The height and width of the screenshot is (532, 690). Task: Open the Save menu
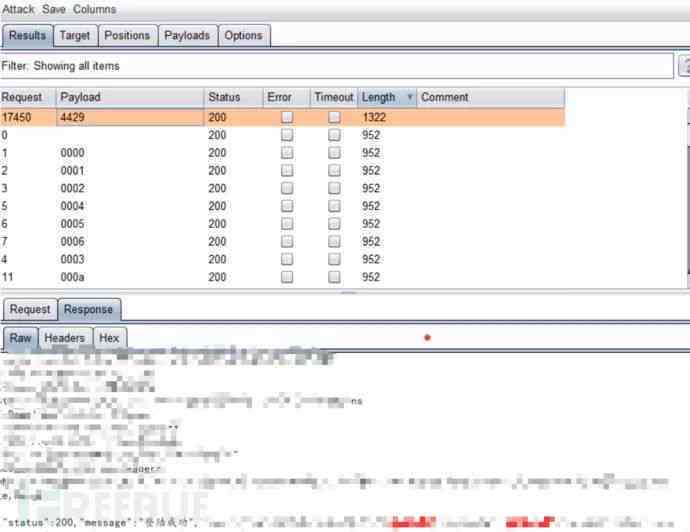pos(54,9)
